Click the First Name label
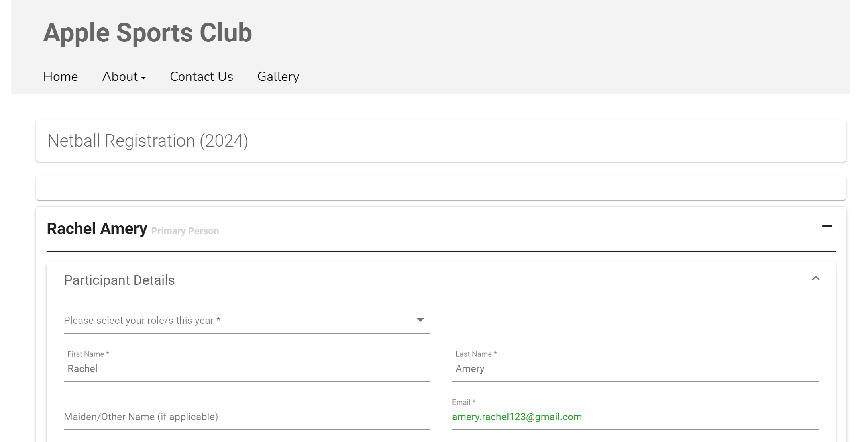The height and width of the screenshot is (442, 868). click(x=88, y=354)
